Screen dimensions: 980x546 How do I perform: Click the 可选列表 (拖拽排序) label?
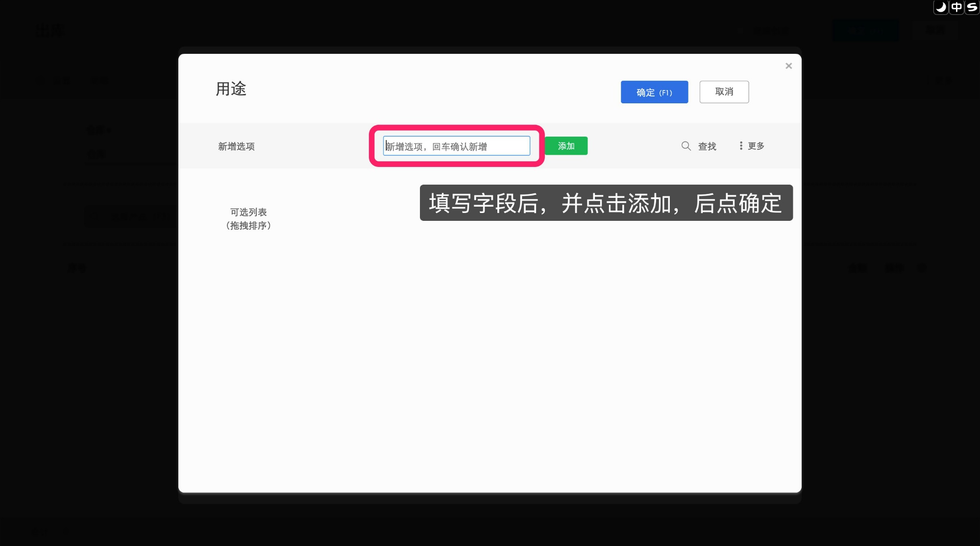click(248, 219)
